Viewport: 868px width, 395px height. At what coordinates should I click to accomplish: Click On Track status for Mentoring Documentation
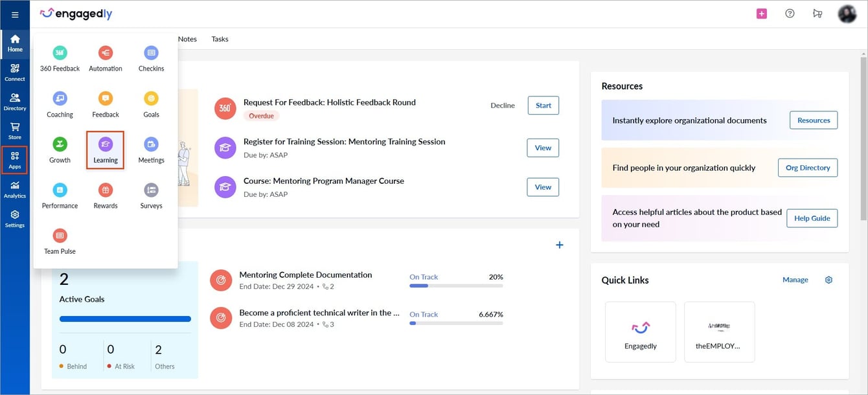[x=424, y=276]
